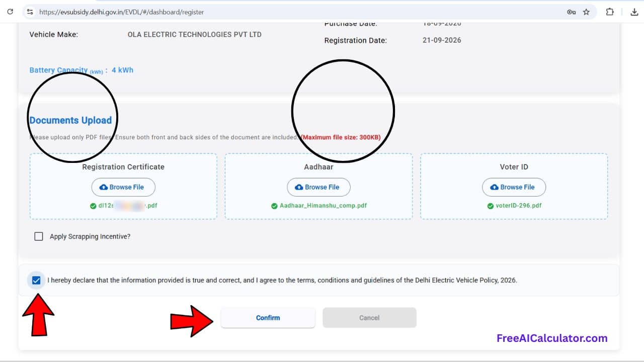Open the browser extensions puzzle icon
Image resolution: width=644 pixels, height=362 pixels.
coord(610,12)
